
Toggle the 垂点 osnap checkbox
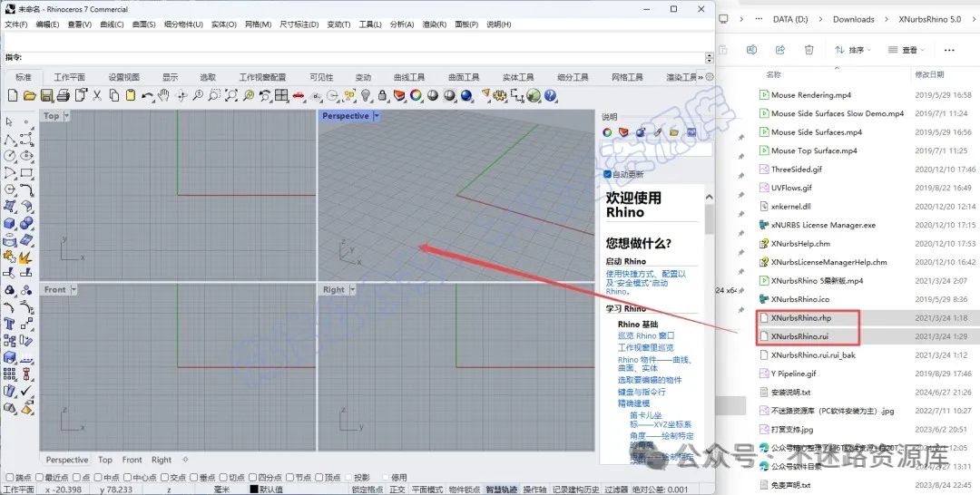tap(194, 478)
